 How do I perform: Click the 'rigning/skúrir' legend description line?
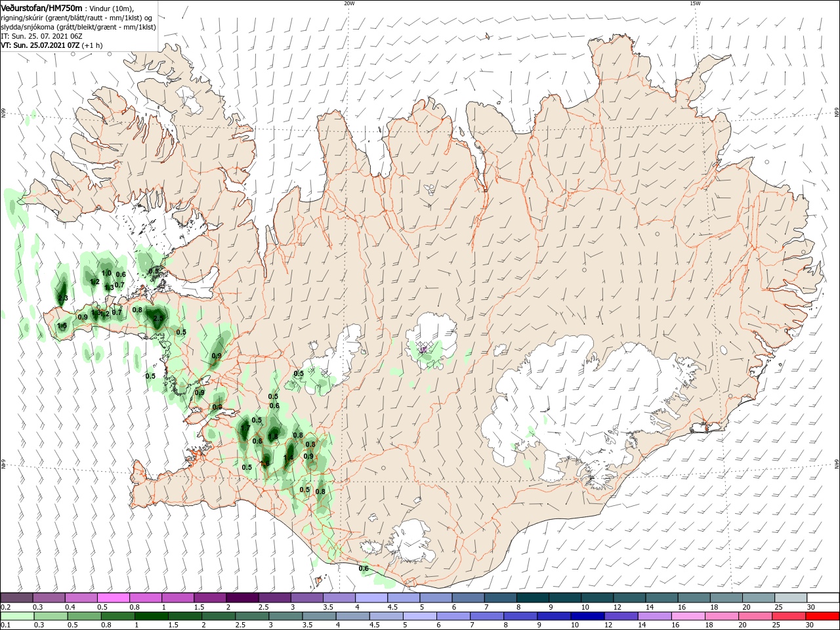77,18
